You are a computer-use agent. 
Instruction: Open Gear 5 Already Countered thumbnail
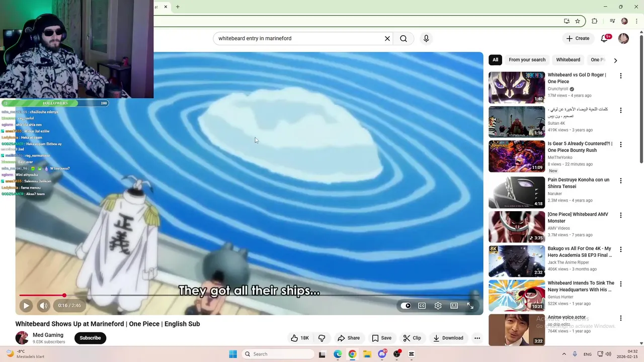(x=517, y=156)
